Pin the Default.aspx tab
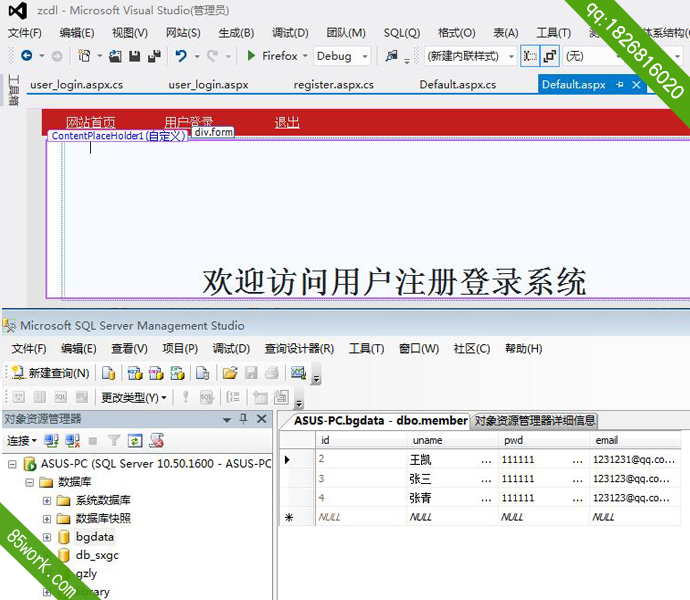Screen dimensions: 690x600 point(620,85)
